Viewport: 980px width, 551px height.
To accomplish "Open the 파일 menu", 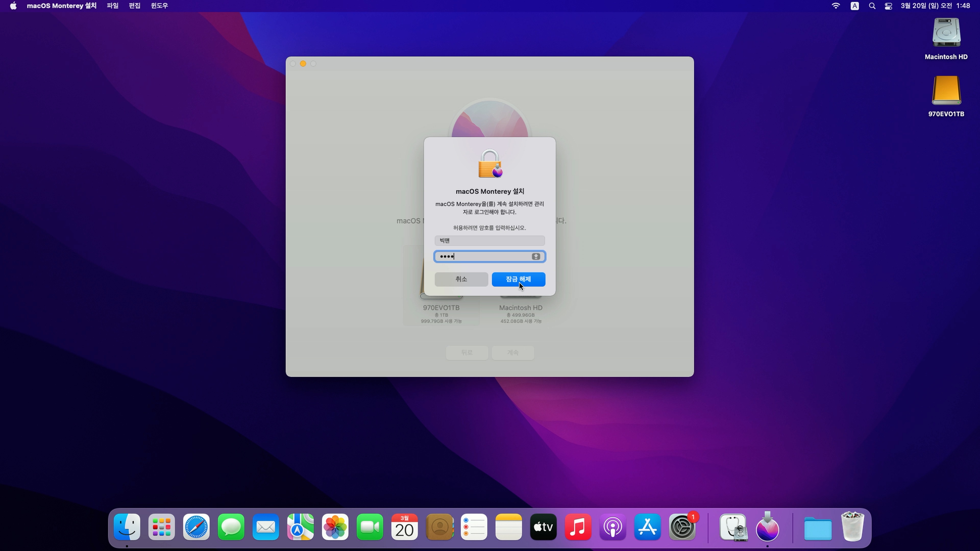I will click(x=113, y=6).
